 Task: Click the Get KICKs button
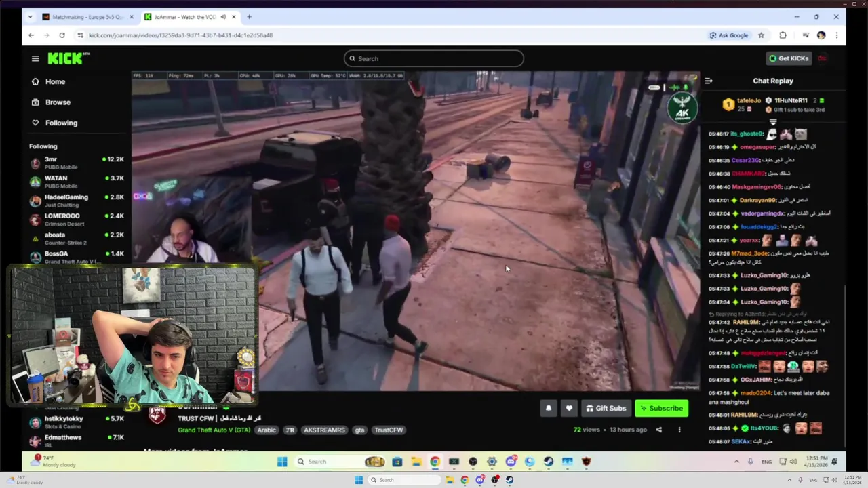coord(788,58)
